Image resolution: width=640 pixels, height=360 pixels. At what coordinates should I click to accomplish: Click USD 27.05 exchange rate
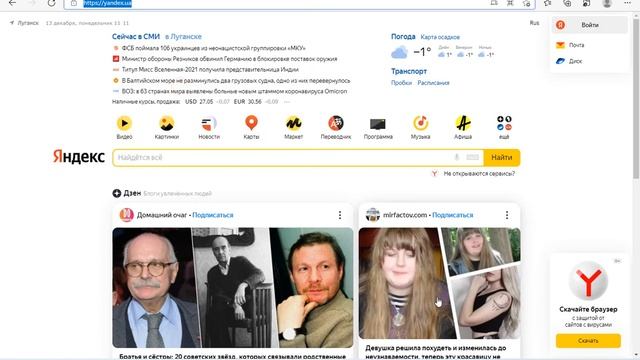[x=199, y=102]
